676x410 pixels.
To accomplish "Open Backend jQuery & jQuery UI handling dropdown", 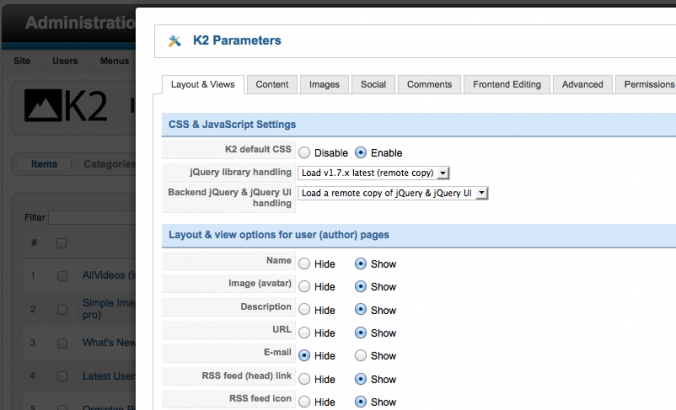I will click(393, 193).
